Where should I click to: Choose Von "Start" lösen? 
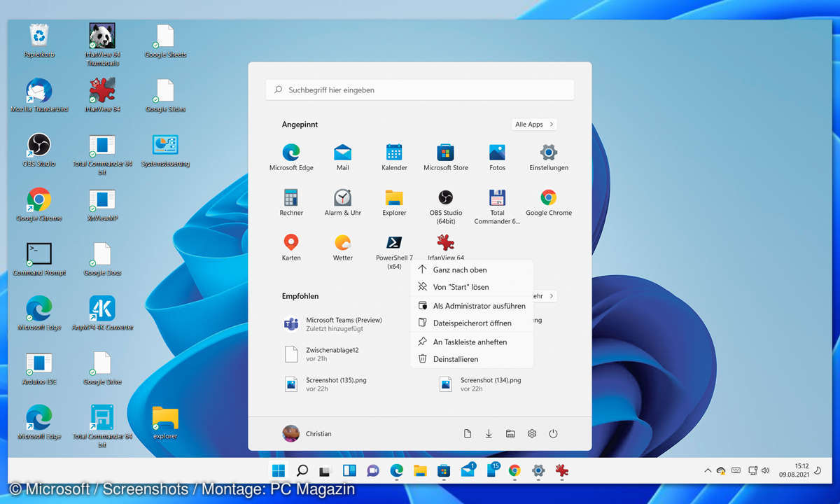pyautogui.click(x=472, y=287)
